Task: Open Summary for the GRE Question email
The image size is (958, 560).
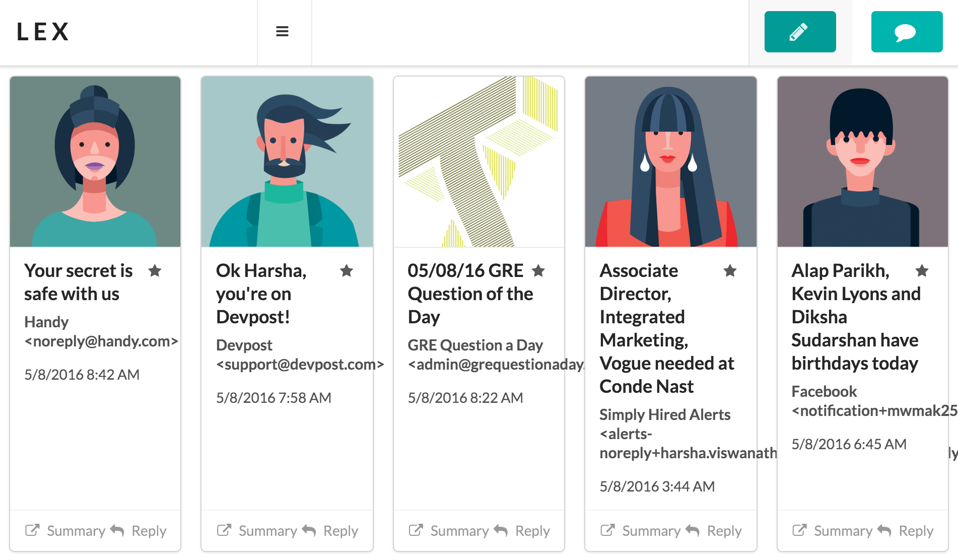Action: [449, 531]
